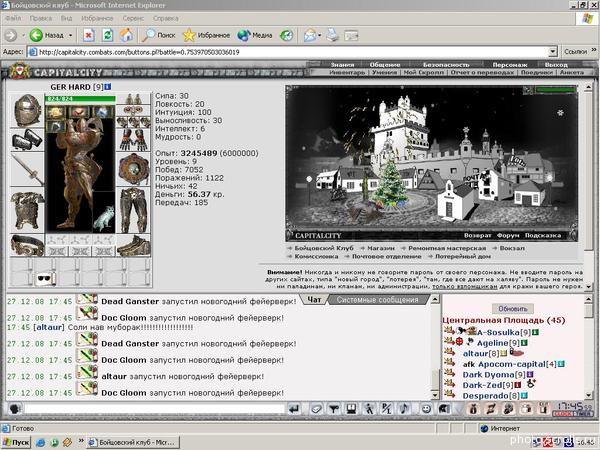
Task: Click the chat message input field
Action: click(x=155, y=409)
